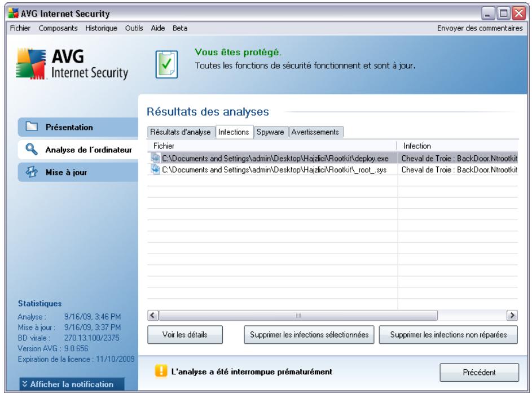Click infection name in deploy.exe row
Viewport: 532px width, 393px height.
[459, 158]
